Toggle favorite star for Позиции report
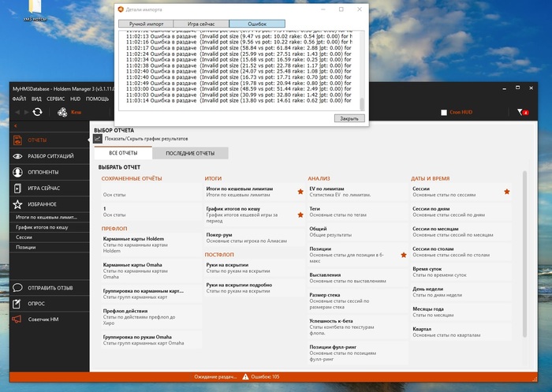 point(404,255)
